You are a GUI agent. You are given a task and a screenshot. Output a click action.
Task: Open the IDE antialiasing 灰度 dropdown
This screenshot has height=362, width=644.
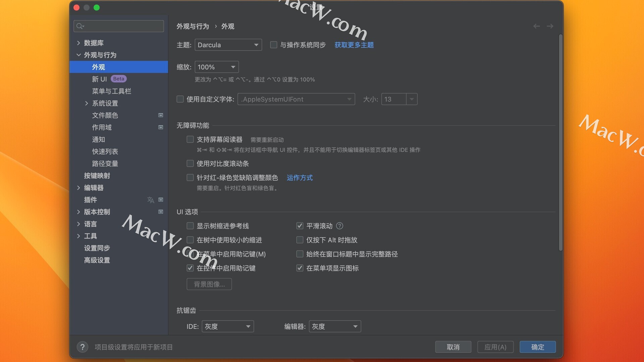pos(228,326)
